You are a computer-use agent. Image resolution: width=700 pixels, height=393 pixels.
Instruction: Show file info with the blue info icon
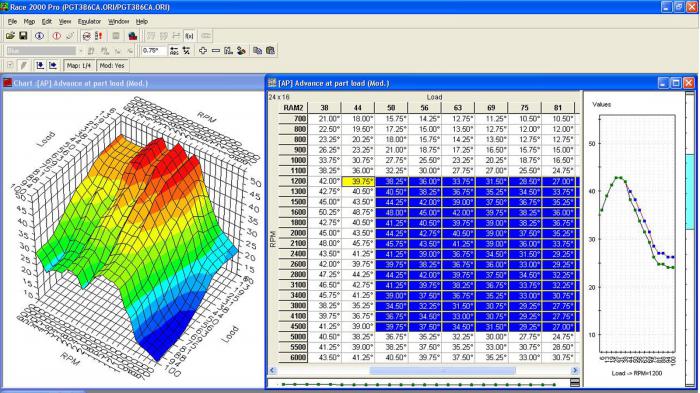(40, 36)
